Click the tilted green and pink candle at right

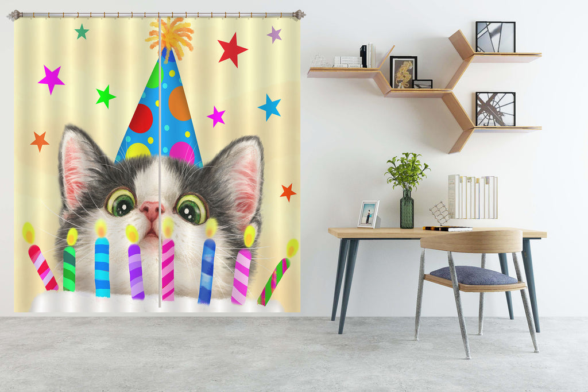(x=274, y=281)
